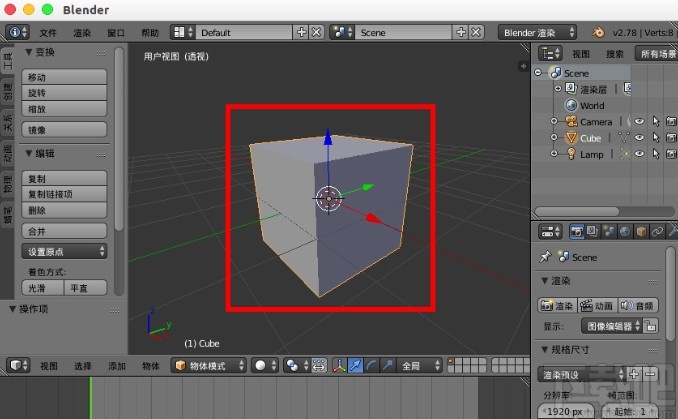Delete the Scene with the X button
This screenshot has height=419, width=678.
pos(476,32)
